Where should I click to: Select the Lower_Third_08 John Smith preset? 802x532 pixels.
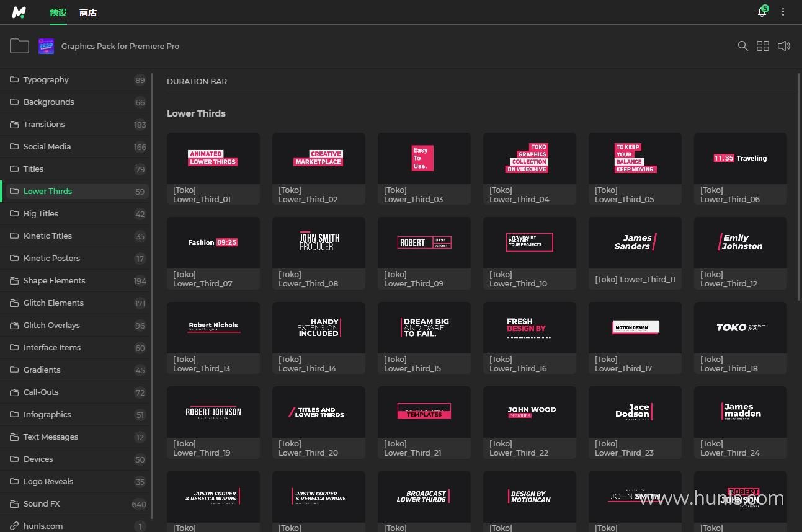pyautogui.click(x=319, y=253)
